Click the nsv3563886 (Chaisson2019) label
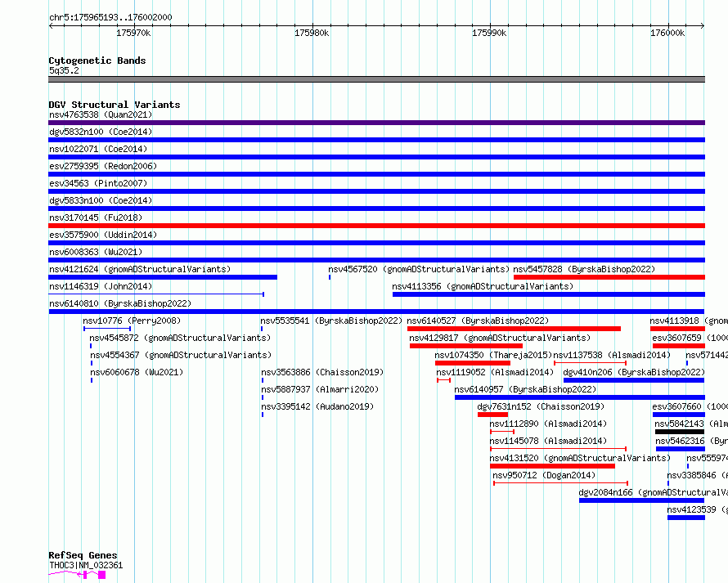Image resolution: width=728 pixels, height=583 pixels. pyautogui.click(x=322, y=372)
